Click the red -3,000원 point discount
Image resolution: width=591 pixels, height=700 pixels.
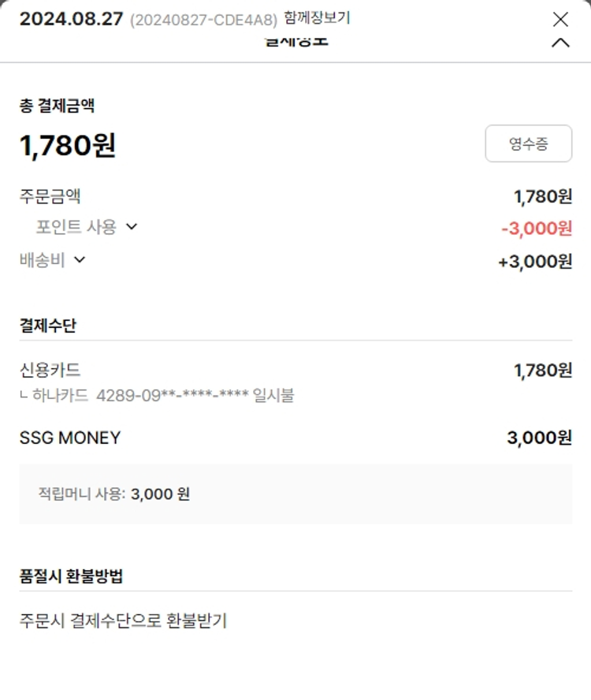coord(537,229)
